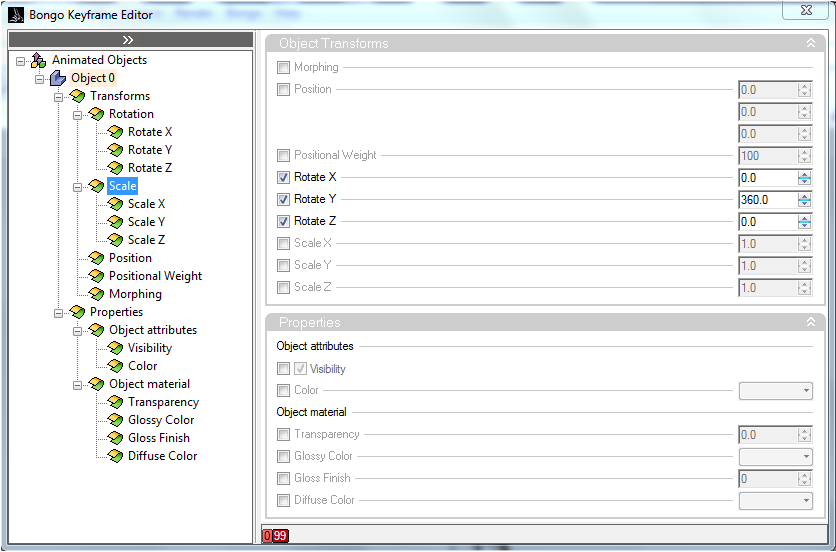Enable the Positional Weight checkbox
This screenshot has width=836, height=552.
pyautogui.click(x=284, y=156)
